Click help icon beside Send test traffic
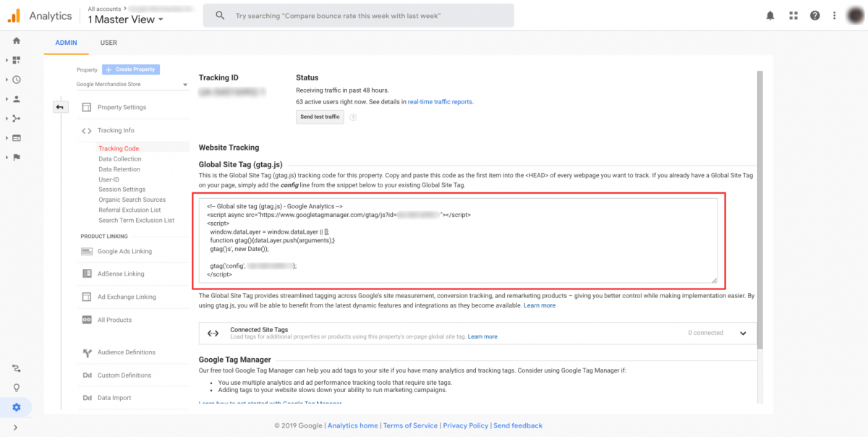Image resolution: width=868 pixels, height=437 pixels. 353,116
